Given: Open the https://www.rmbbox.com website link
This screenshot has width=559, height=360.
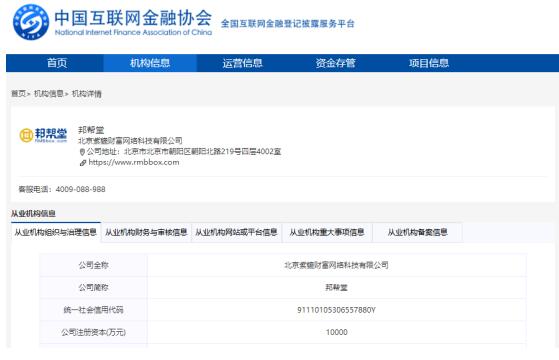Looking at the screenshot, I should coord(134,162).
